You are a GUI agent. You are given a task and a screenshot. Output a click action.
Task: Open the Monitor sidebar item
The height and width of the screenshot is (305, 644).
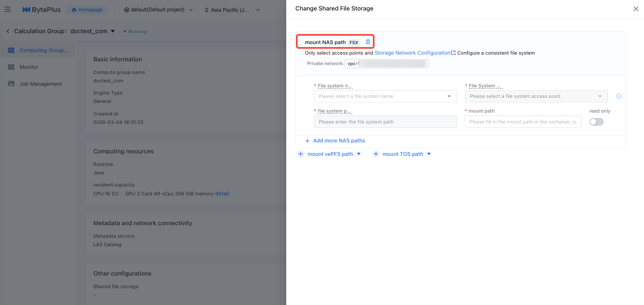(x=29, y=67)
